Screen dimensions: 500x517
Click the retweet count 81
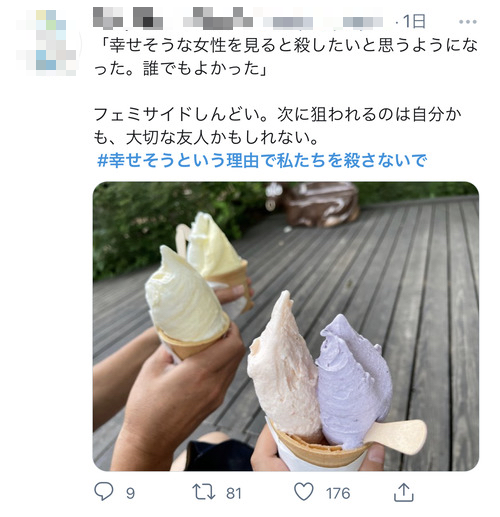pyautogui.click(x=234, y=493)
